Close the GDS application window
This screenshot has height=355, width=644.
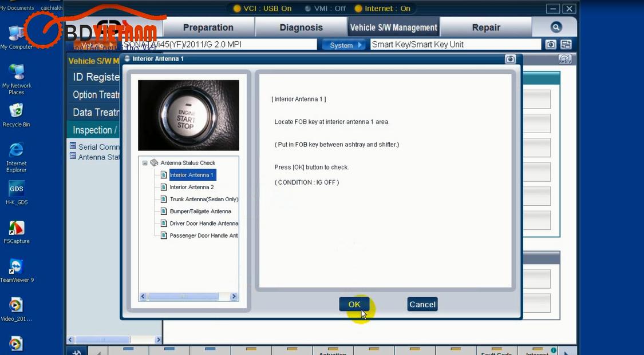[569, 9]
